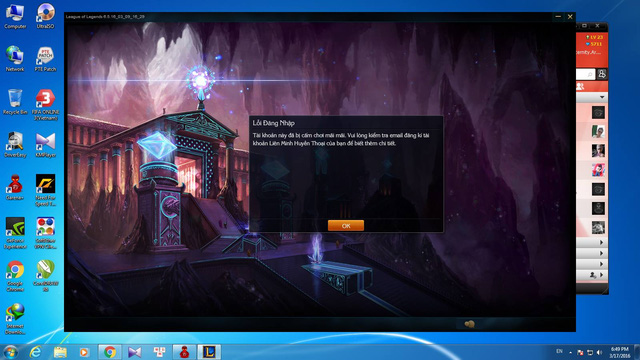Launch the Need For Speed shortcut
The width and height of the screenshot is (640, 360).
coord(45,191)
